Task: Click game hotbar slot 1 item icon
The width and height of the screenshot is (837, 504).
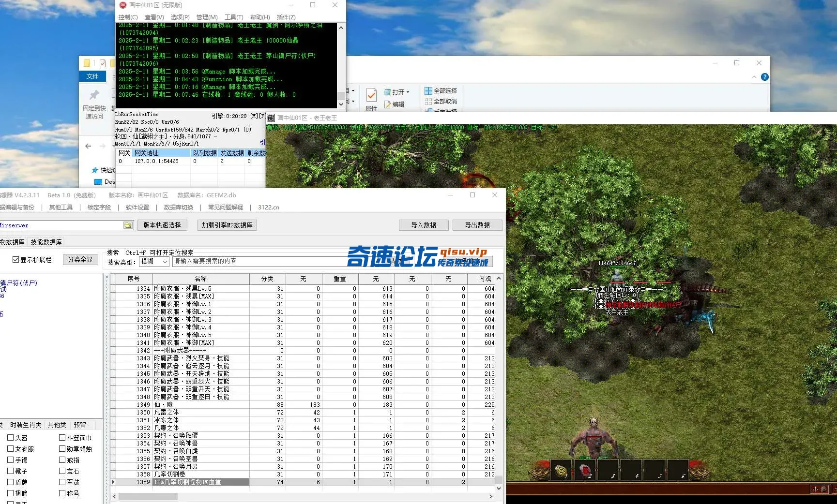Action: 562,470
